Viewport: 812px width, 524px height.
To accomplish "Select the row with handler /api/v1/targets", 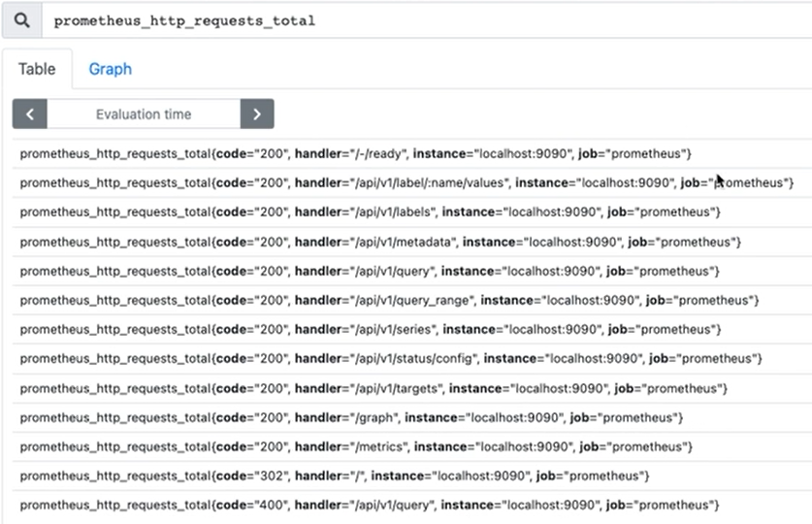I will click(x=374, y=388).
